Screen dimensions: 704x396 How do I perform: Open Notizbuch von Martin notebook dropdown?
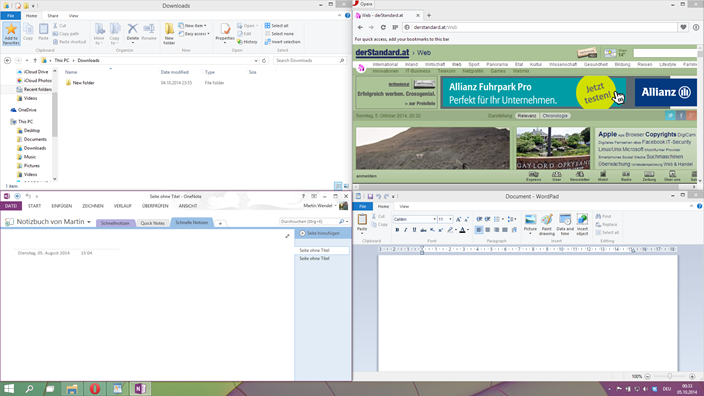(89, 222)
